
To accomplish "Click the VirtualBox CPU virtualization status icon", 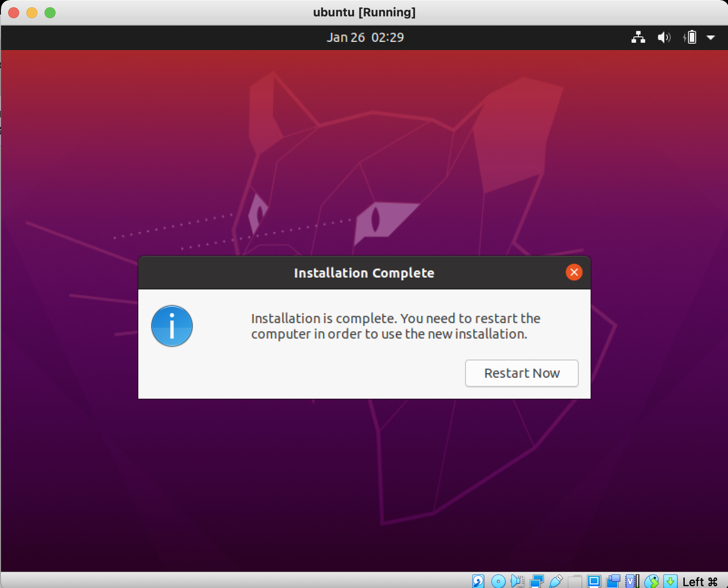I will click(x=632, y=581).
